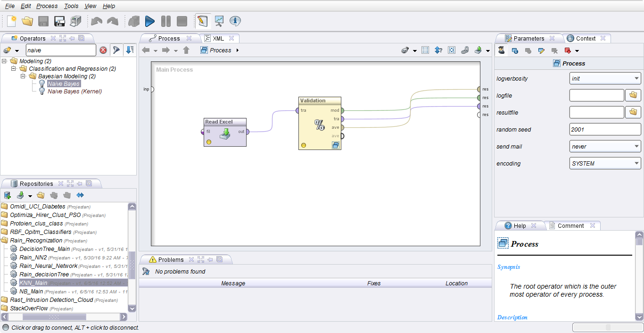Click the blue sort arrow in Operators panel
This screenshot has width=644, height=333.
coord(130,50)
